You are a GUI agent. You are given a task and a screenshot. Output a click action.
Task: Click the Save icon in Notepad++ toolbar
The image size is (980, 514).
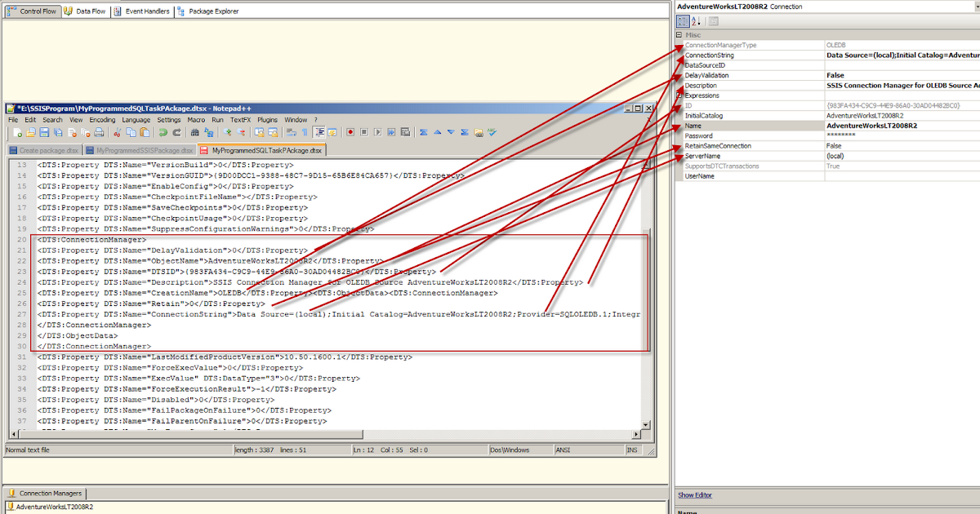pos(43,131)
